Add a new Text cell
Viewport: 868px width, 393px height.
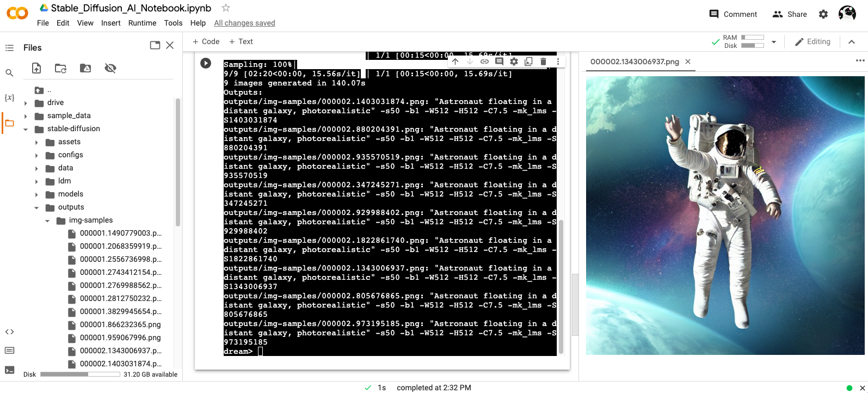point(241,41)
